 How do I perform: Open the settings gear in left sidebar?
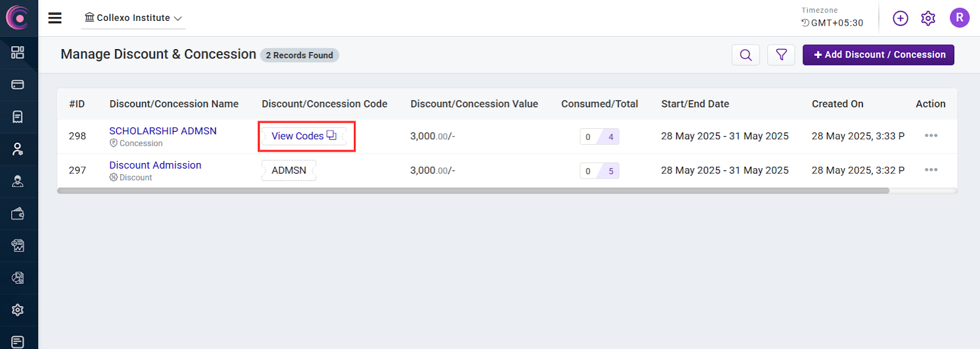click(18, 310)
